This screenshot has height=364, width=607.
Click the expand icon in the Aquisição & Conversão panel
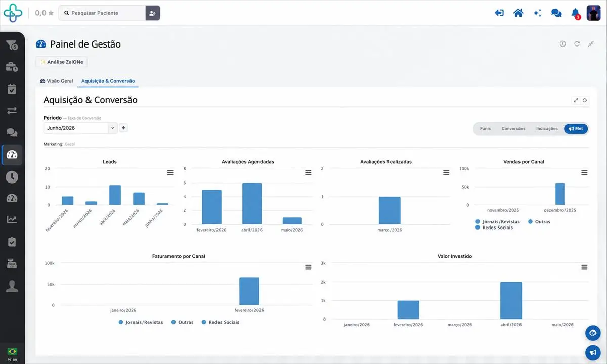(576, 100)
